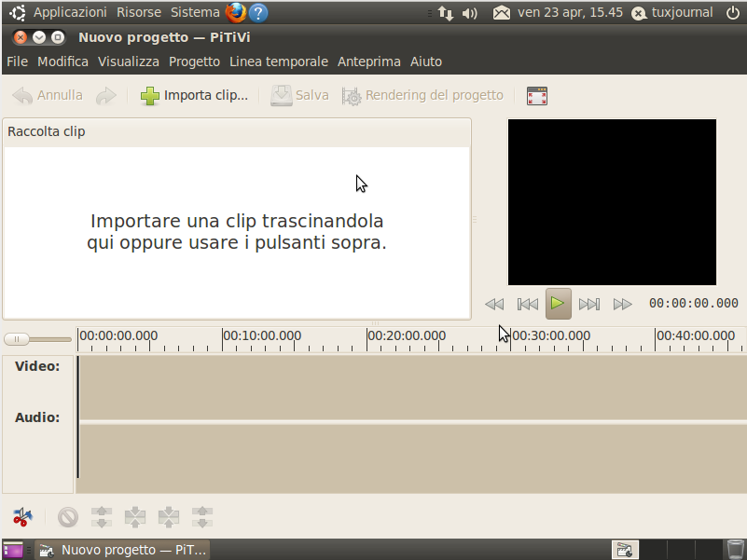Open the Applicazioni system menu

click(x=70, y=12)
